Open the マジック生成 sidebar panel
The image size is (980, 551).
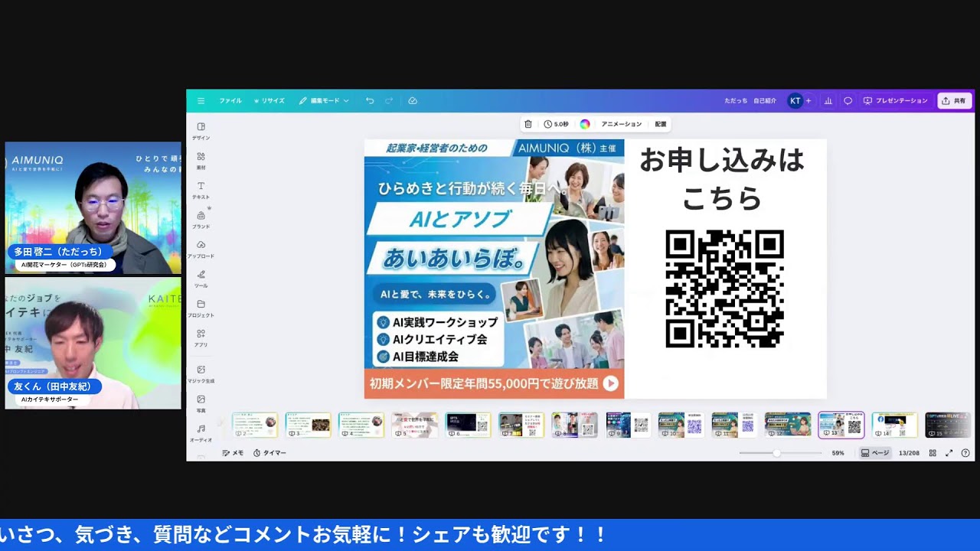tap(201, 374)
